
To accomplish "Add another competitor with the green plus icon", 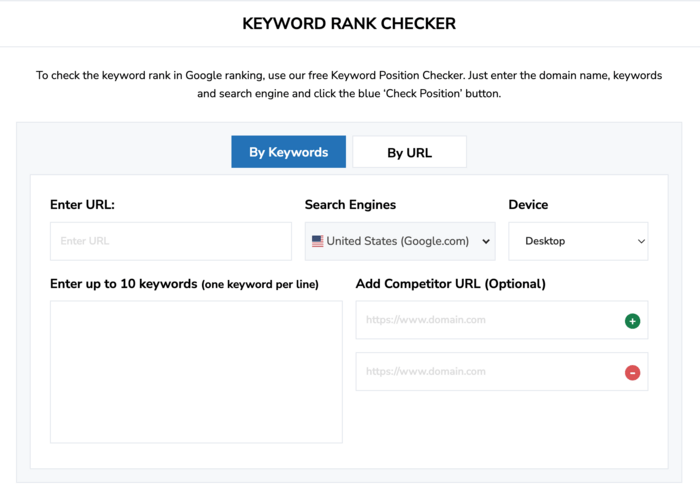I will tap(632, 321).
